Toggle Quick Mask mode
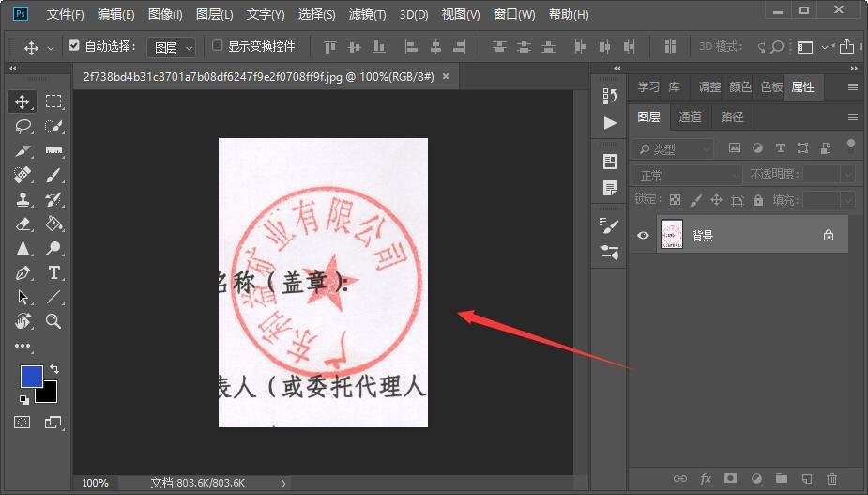Screen dimensions: 868x495 pyautogui.click(x=23, y=423)
